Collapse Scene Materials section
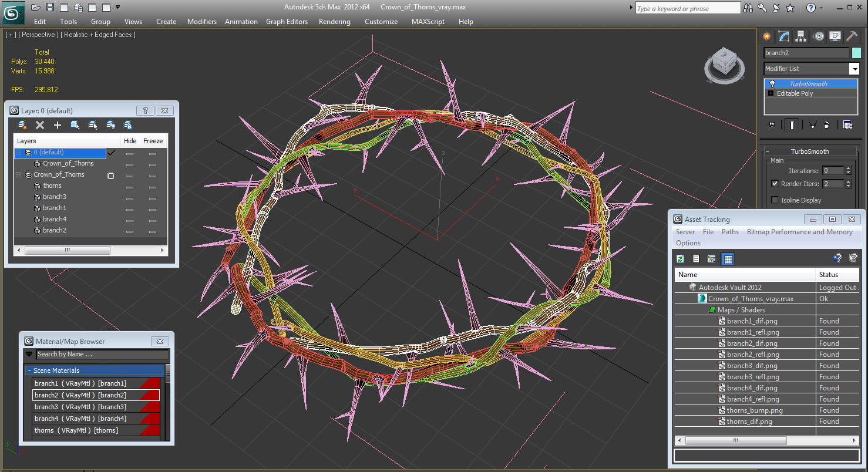Screen dimensions: 868x472 [29, 371]
